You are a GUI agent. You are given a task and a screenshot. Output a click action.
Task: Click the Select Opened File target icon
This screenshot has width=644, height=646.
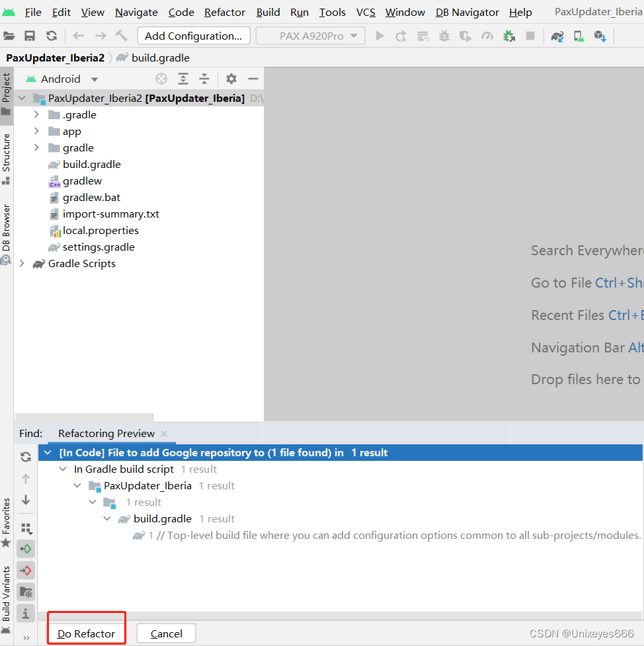coord(161,79)
